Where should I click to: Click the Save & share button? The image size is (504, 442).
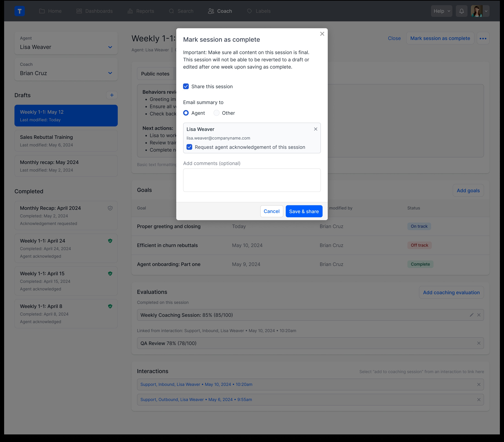point(304,211)
